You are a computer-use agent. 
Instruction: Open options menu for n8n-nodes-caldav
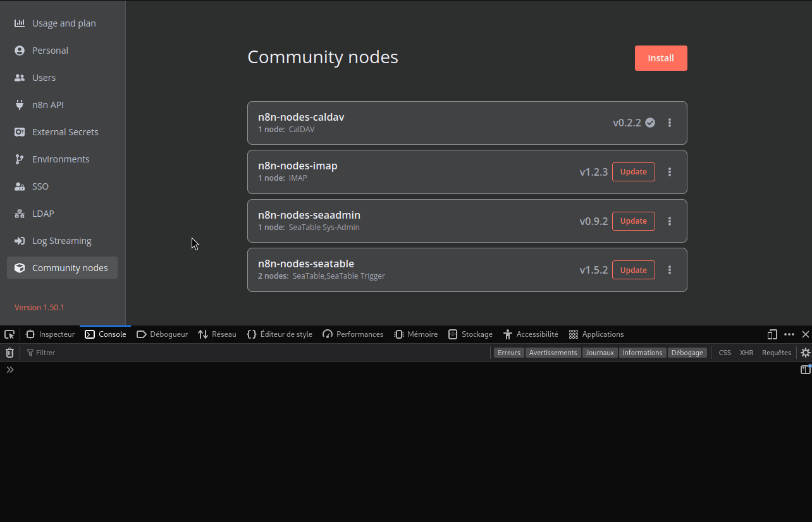tap(670, 123)
